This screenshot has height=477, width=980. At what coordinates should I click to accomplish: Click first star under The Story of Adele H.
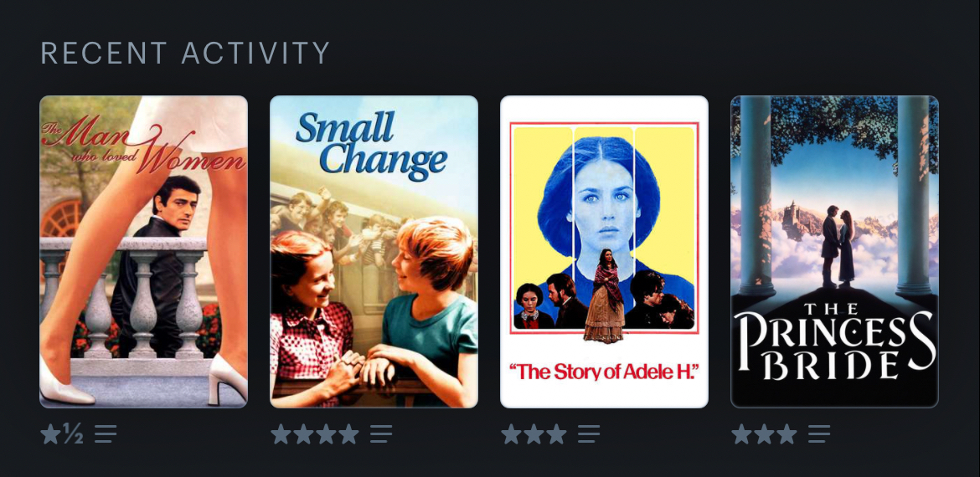(511, 434)
